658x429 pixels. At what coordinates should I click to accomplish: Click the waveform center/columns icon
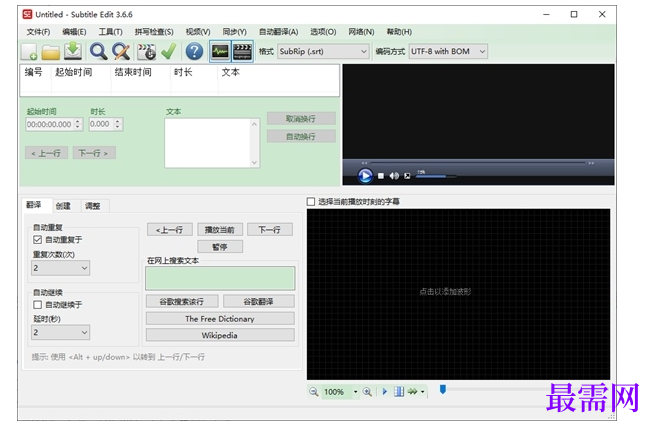pyautogui.click(x=399, y=392)
